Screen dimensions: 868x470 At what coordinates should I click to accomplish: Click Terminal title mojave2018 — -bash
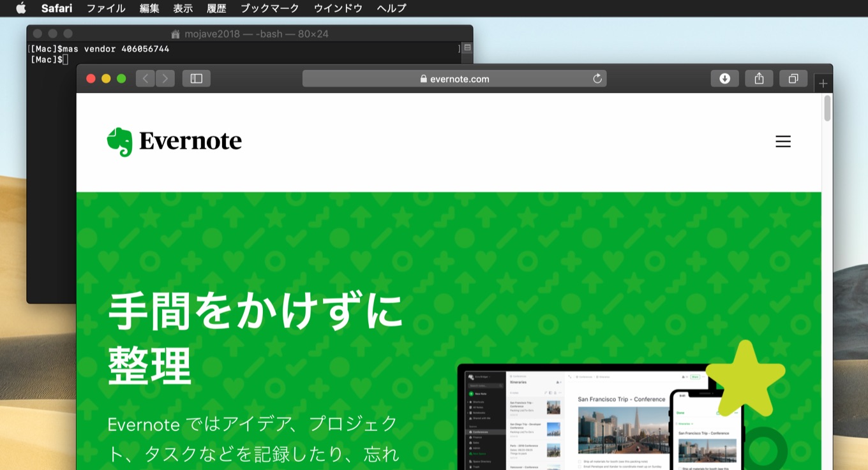(x=257, y=34)
